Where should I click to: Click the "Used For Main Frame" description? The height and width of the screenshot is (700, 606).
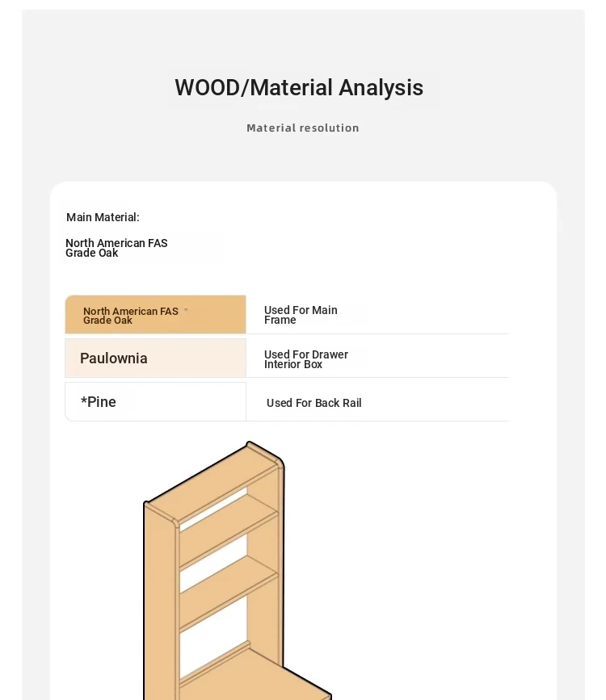pos(301,315)
